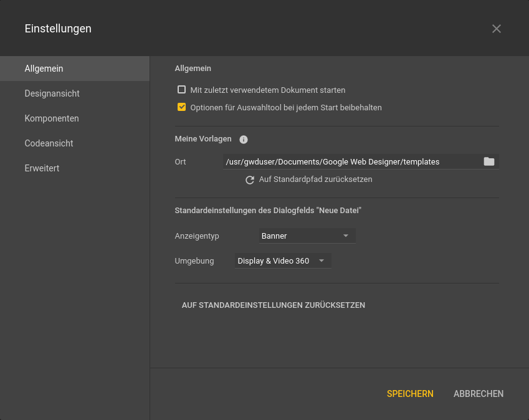Open the Anzeigentyp dropdown showing Banner
This screenshot has height=420, width=529.
(x=307, y=236)
